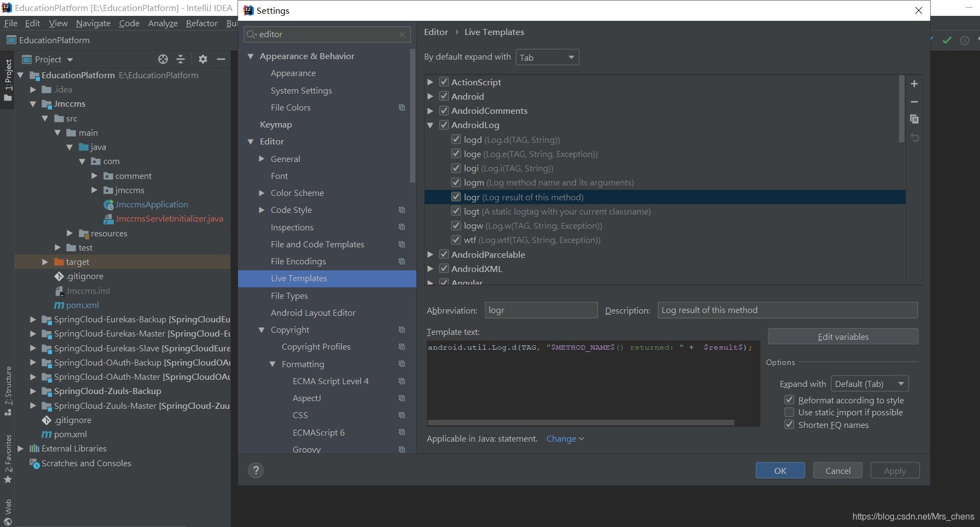
Task: Open the Analyze menu
Action: pos(163,23)
